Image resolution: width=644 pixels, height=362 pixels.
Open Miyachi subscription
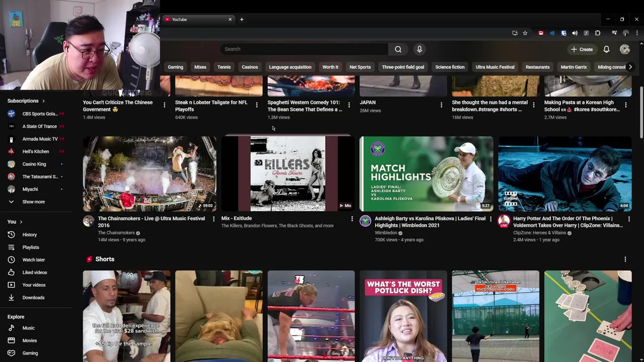pyautogui.click(x=35, y=189)
